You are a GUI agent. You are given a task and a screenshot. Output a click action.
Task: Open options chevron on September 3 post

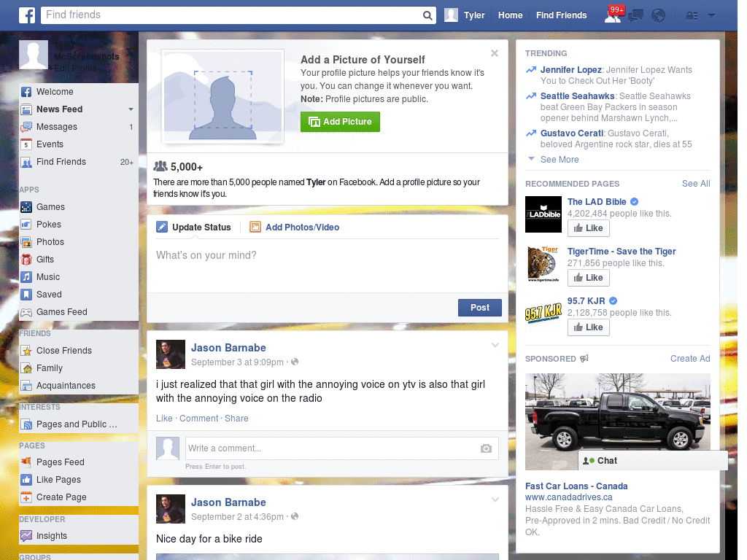495,345
